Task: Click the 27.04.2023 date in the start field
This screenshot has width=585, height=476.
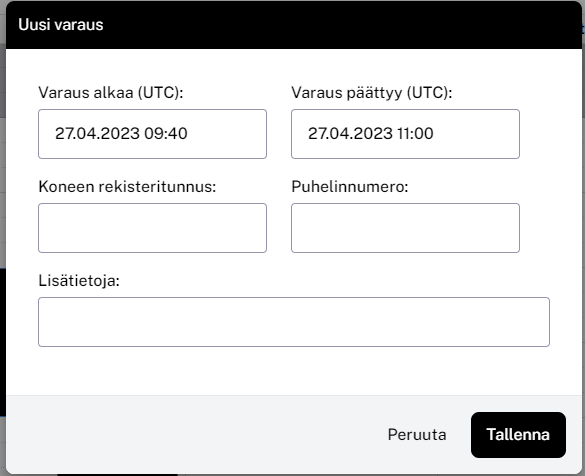Action: [97, 134]
